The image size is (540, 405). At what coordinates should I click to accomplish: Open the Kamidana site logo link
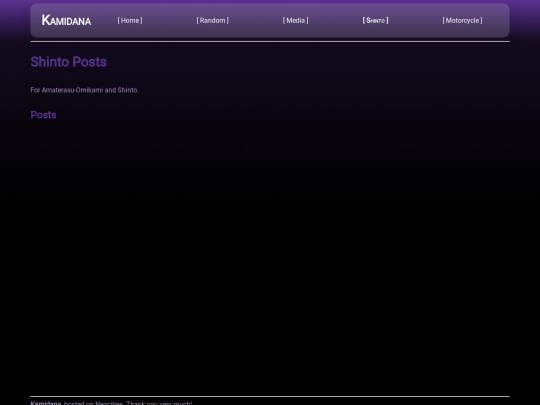(66, 20)
